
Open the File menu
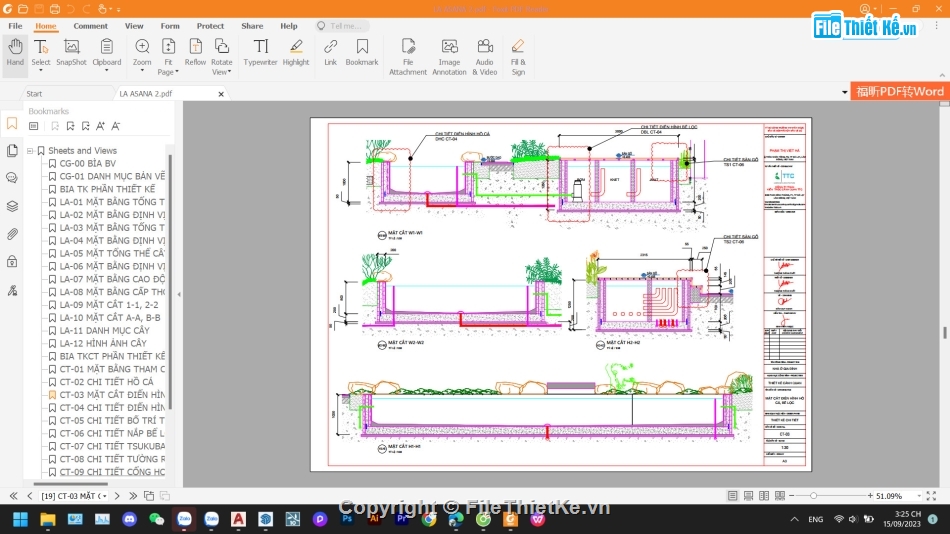tap(15, 26)
